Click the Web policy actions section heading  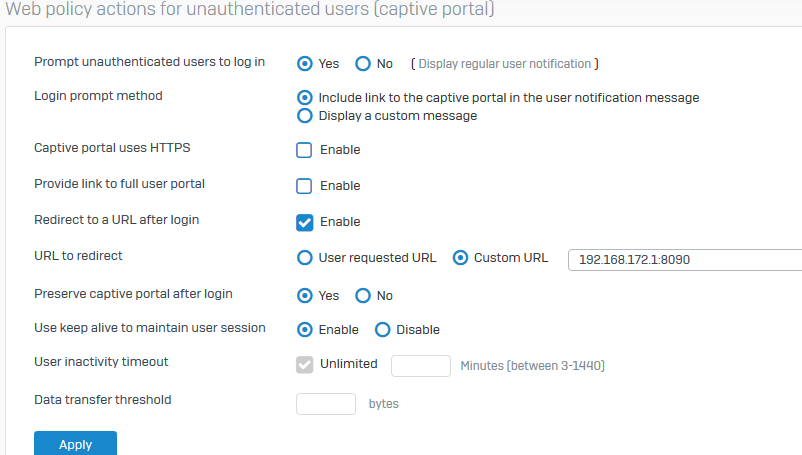[249, 9]
